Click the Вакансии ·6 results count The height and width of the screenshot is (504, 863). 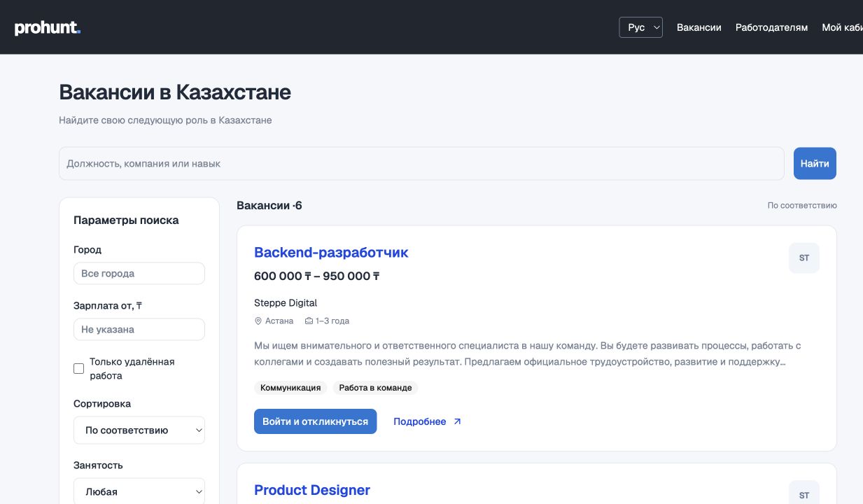click(269, 206)
